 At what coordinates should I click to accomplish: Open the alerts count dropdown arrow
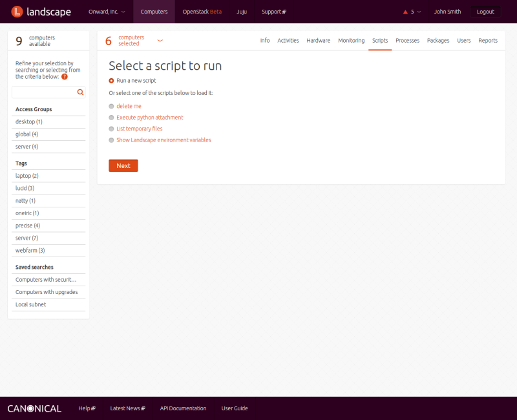(x=419, y=12)
